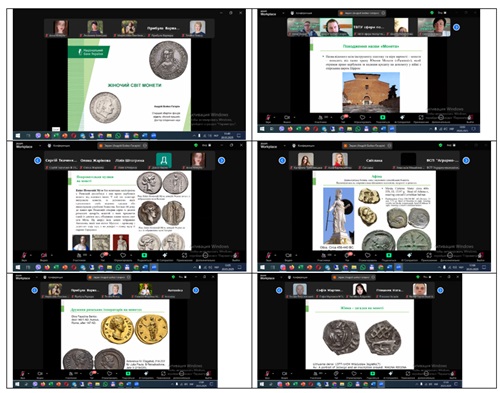Start video in the «Монета» origin slide window
The image size is (500, 393).
(287, 118)
